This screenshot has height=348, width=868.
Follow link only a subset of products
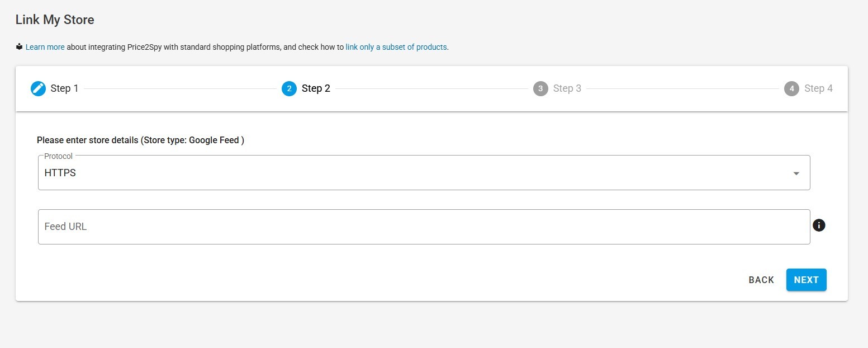tap(396, 47)
